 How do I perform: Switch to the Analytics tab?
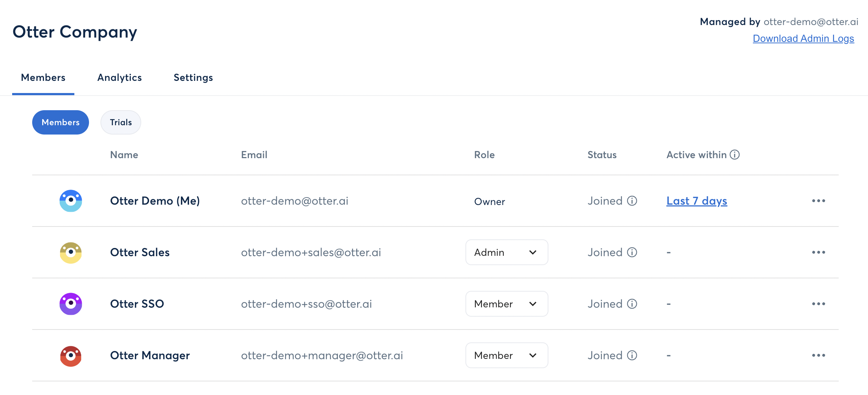(119, 78)
